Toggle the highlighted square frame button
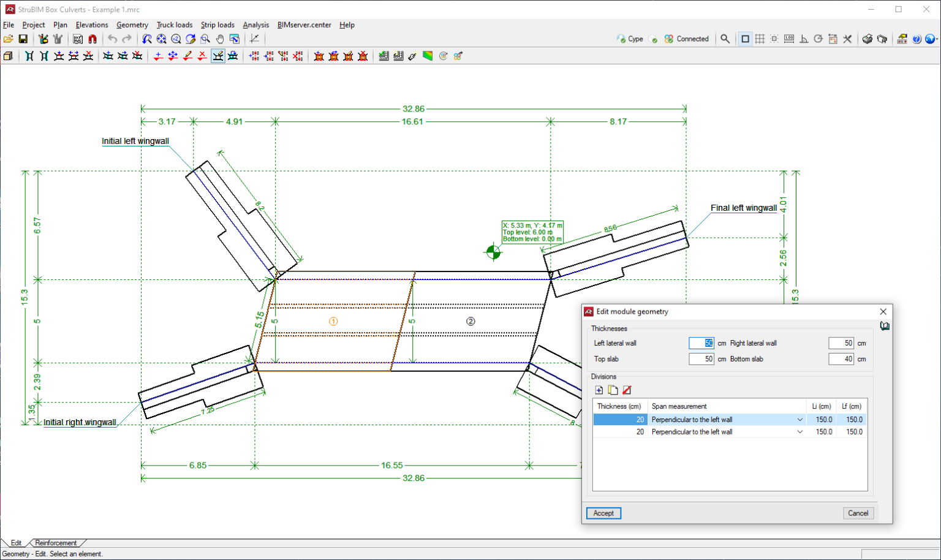This screenshot has height=560, width=941. click(745, 39)
